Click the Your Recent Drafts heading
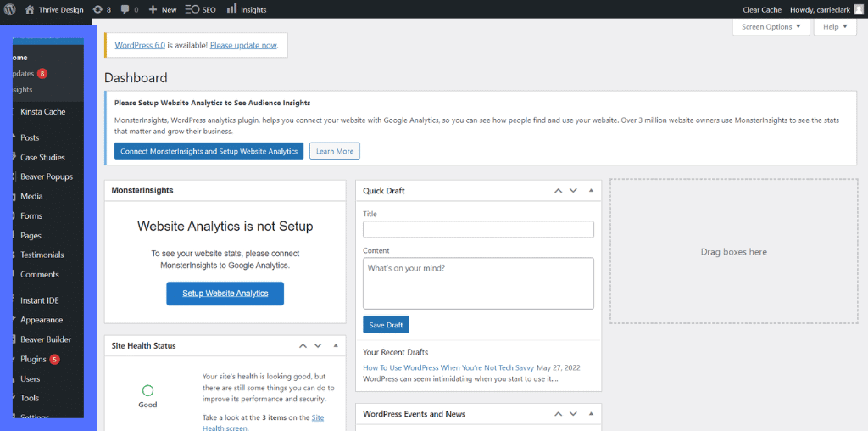Screen dimensions: 868x431 coord(395,352)
